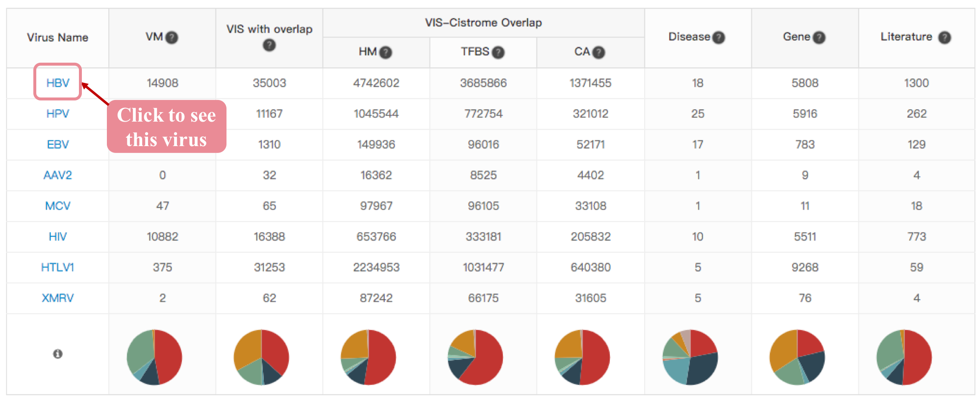Image resolution: width=980 pixels, height=404 pixels.
Task: Click the info icon in the bottom row
Action: pyautogui.click(x=58, y=354)
